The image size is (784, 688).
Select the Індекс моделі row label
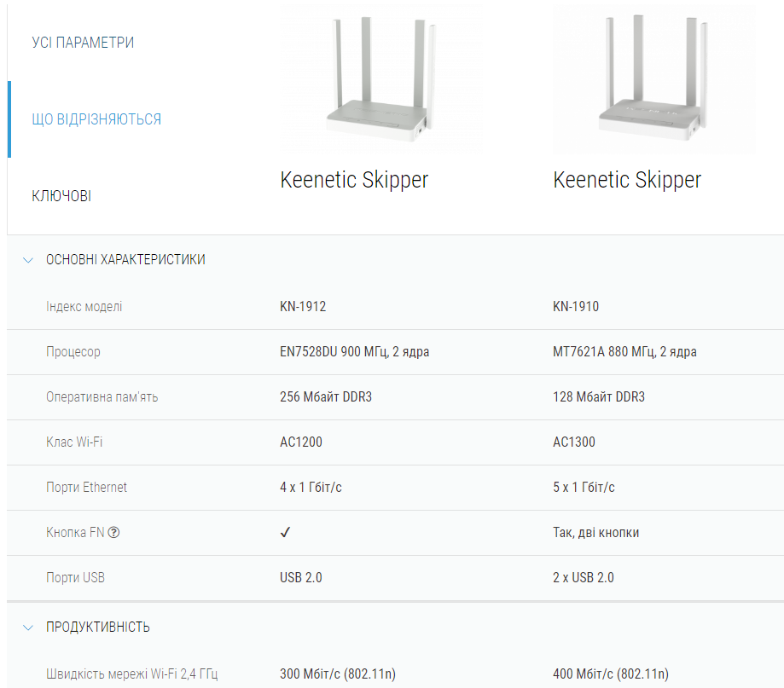point(84,307)
